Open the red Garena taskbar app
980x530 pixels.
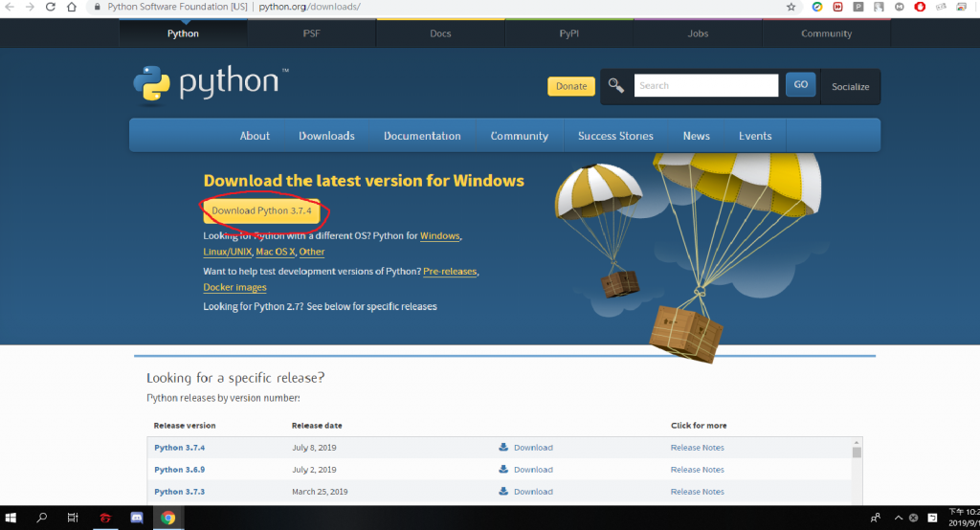(x=105, y=518)
